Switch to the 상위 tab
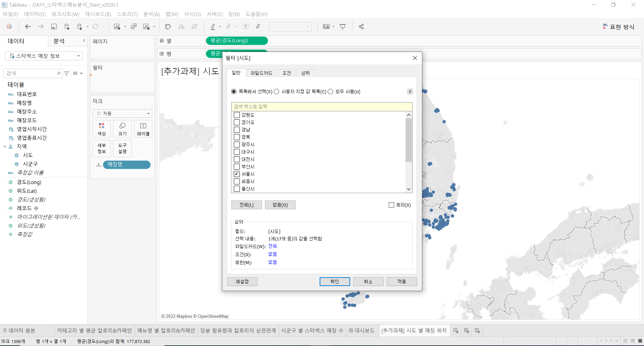 tap(305, 73)
